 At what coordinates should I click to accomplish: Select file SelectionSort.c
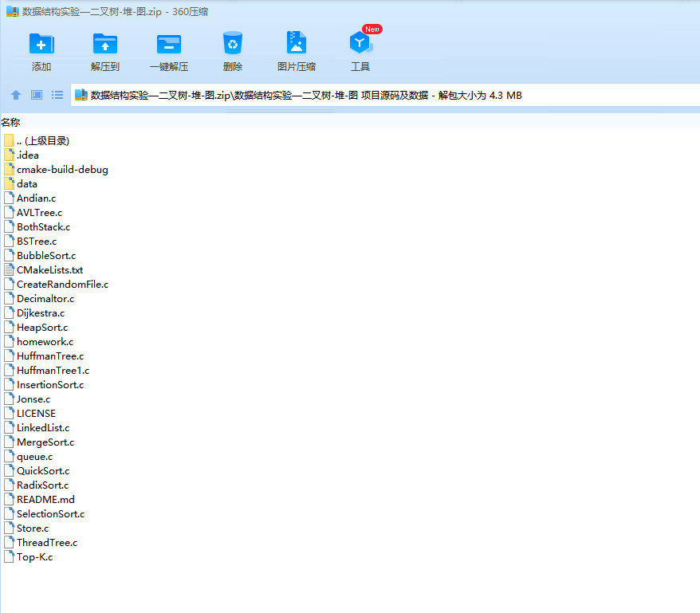click(x=44, y=514)
